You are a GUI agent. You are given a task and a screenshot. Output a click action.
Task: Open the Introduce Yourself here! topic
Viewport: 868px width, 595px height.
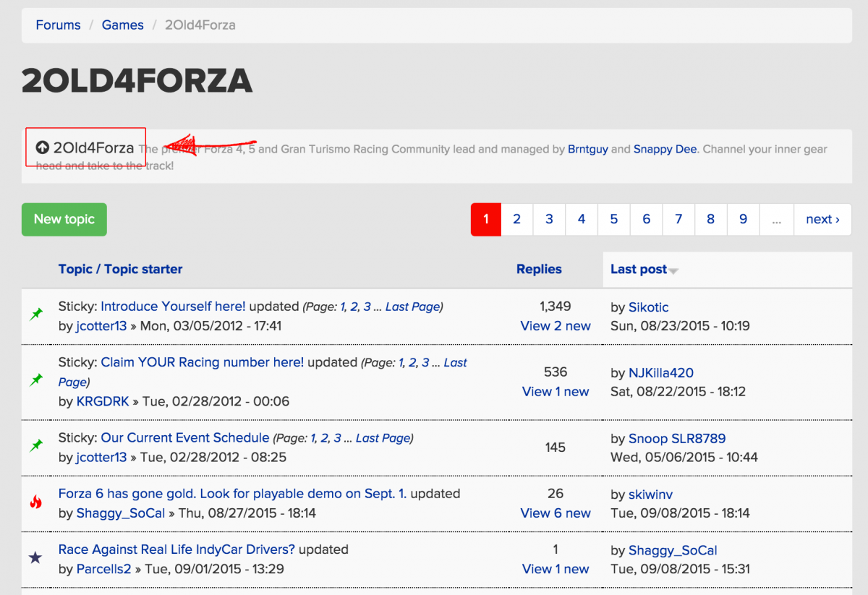[173, 307]
